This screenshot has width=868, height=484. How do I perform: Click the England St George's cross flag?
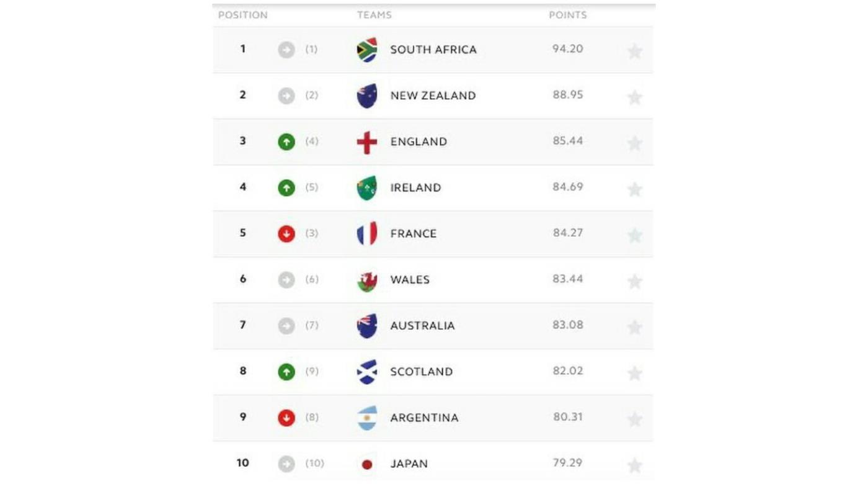pos(366,141)
